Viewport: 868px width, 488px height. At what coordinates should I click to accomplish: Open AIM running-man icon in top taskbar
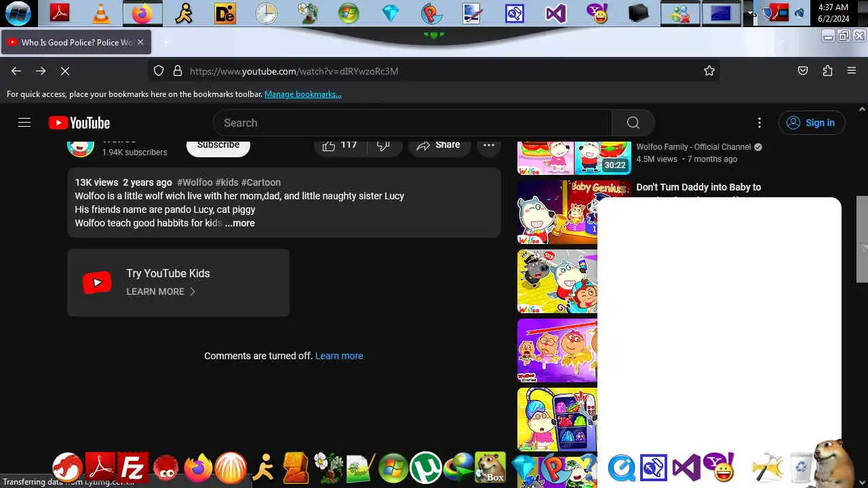pyautogui.click(x=184, y=13)
